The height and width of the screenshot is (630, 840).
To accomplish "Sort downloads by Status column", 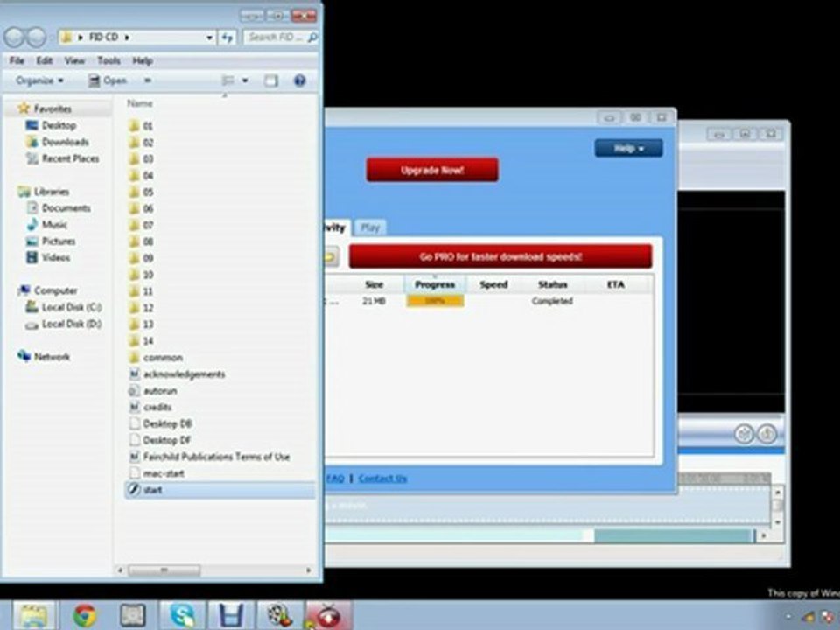I will [x=552, y=284].
